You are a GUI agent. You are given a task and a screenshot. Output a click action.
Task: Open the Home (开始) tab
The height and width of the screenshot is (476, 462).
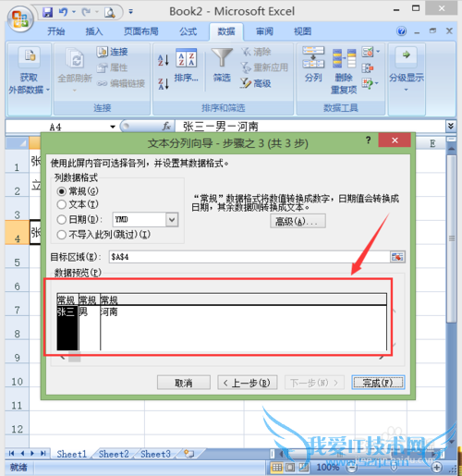point(56,31)
